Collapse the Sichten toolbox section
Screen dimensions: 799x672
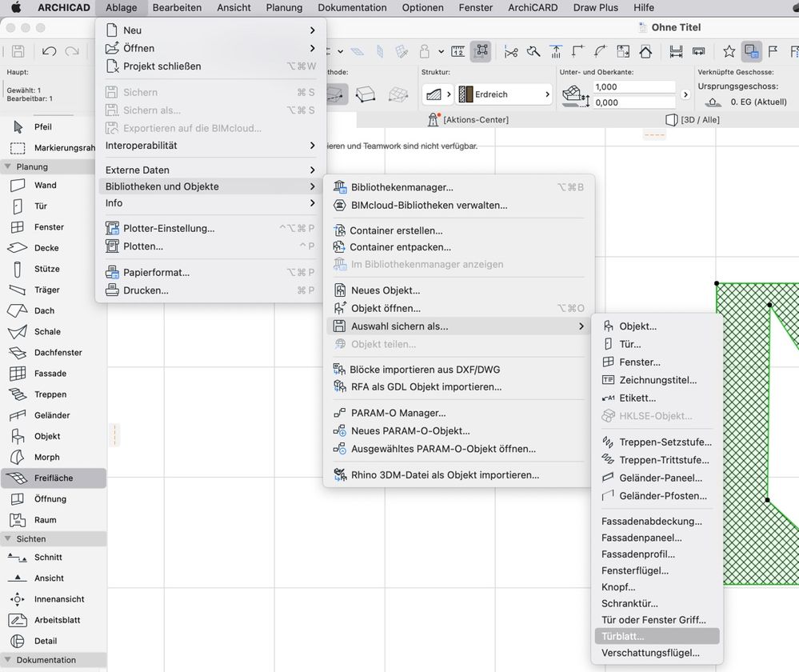[8, 538]
